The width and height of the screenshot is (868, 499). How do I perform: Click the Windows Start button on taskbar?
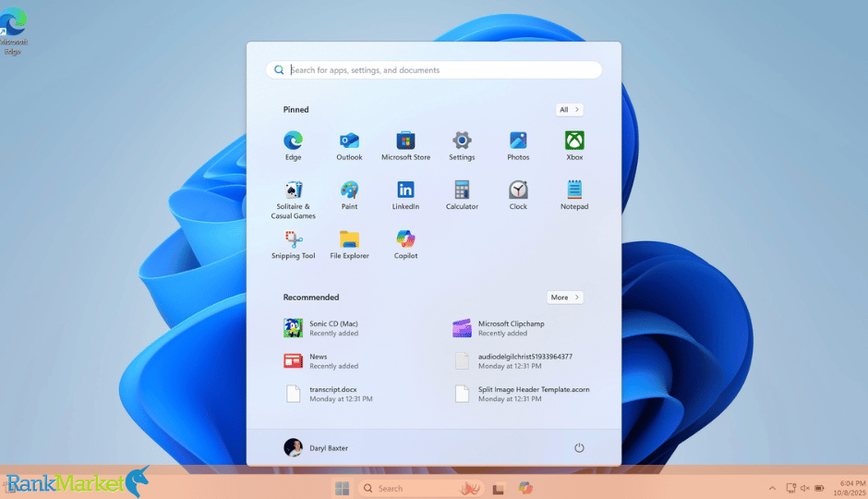tap(342, 488)
